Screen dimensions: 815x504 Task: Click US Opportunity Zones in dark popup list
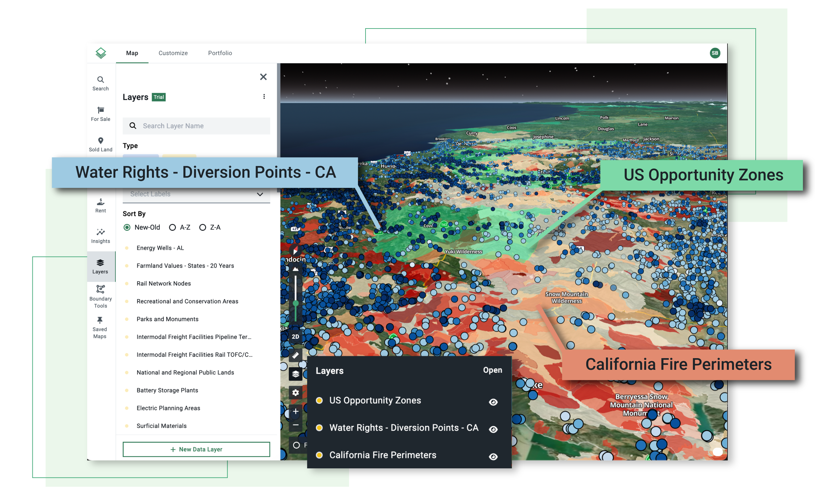(x=375, y=400)
